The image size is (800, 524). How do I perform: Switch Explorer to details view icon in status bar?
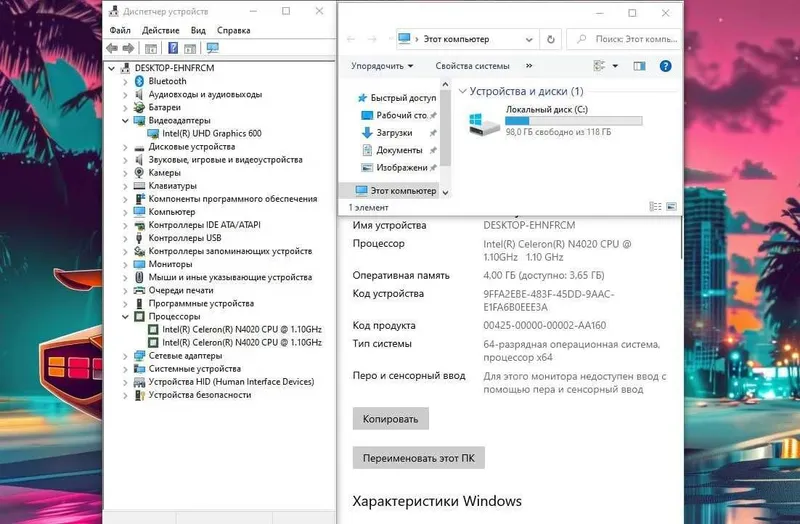(655, 207)
